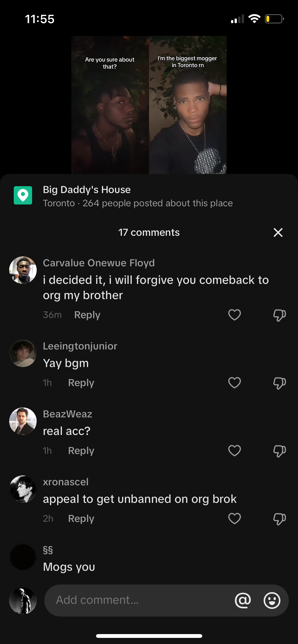This screenshot has height=644, width=298.
Task: Tap the green location pin icon
Action: click(x=23, y=195)
